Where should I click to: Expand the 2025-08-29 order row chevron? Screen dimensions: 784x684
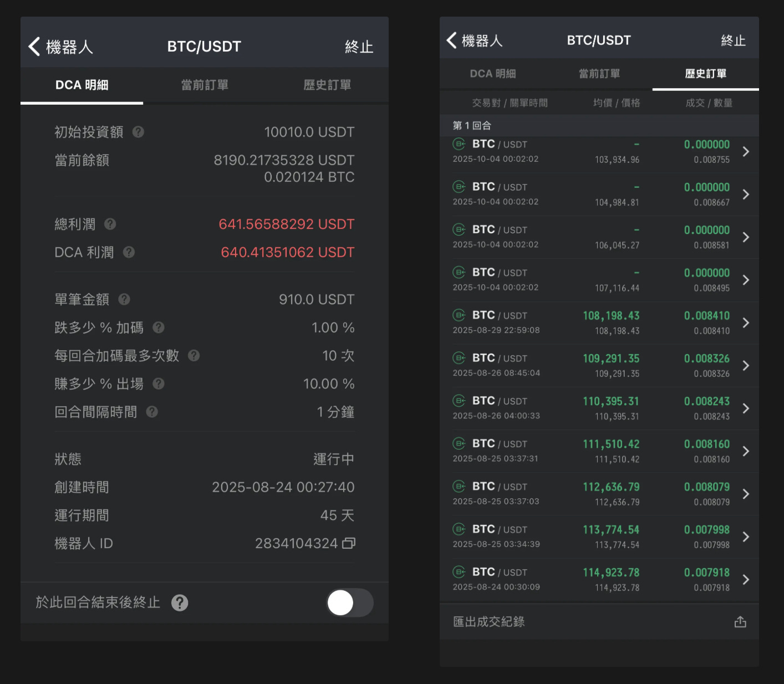coord(746,323)
